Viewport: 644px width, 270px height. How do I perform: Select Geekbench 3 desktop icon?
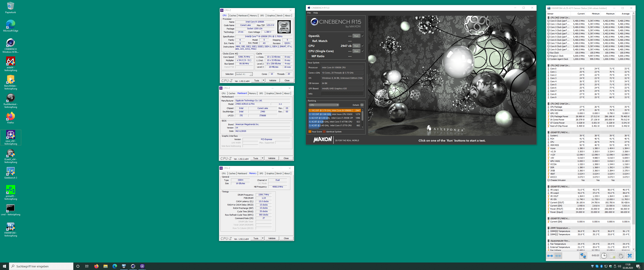[x=10, y=173]
